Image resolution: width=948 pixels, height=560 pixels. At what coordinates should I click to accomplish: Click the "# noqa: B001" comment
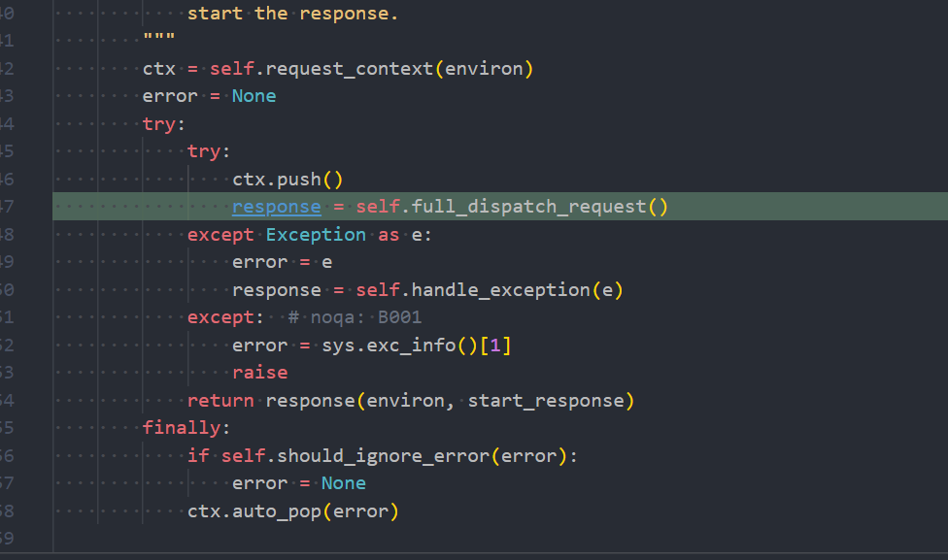[355, 317]
